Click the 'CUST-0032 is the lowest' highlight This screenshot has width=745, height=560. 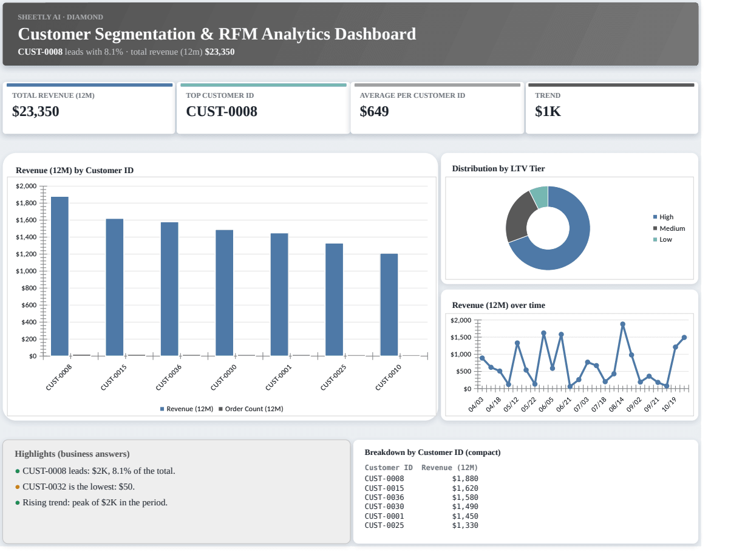coord(75,487)
